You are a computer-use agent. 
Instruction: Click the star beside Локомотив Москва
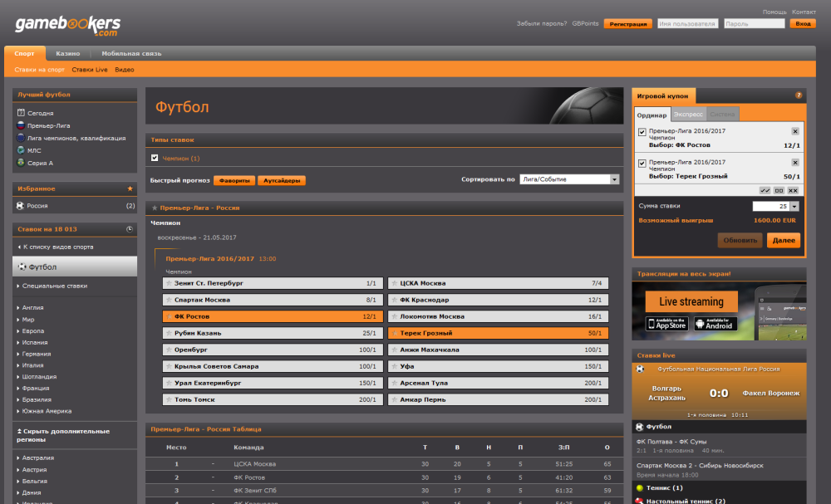click(x=394, y=316)
